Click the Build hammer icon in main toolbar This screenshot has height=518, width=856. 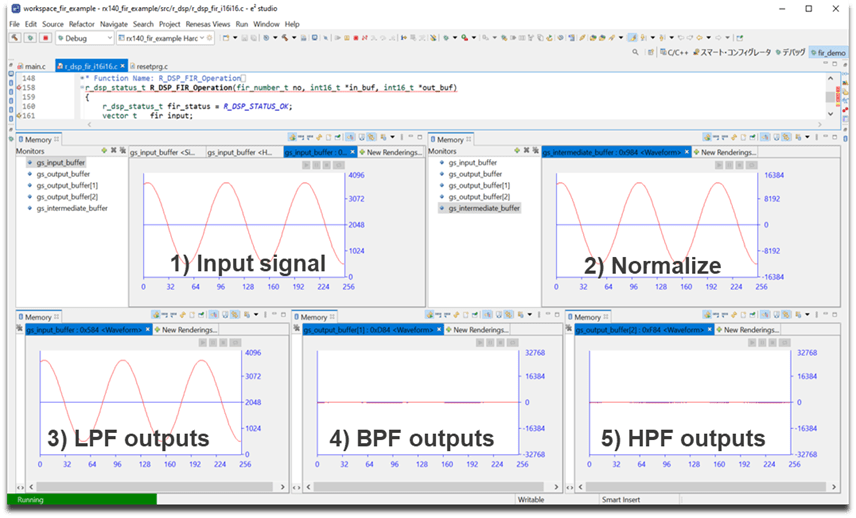click(x=16, y=38)
